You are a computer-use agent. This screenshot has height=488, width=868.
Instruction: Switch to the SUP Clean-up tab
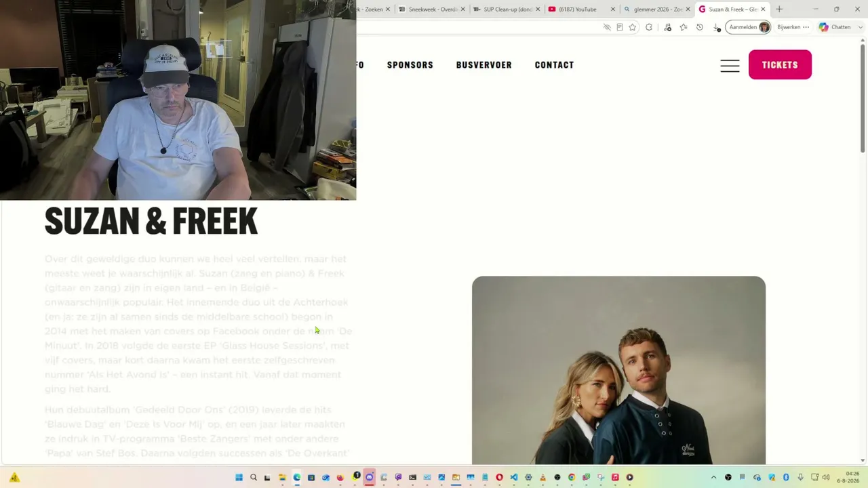507,9
